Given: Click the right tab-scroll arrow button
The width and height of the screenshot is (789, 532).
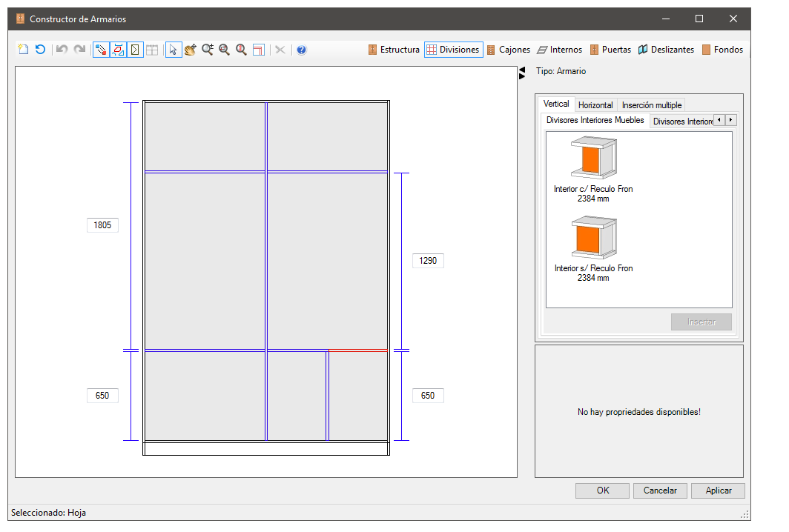Looking at the screenshot, I should pyautogui.click(x=731, y=120).
